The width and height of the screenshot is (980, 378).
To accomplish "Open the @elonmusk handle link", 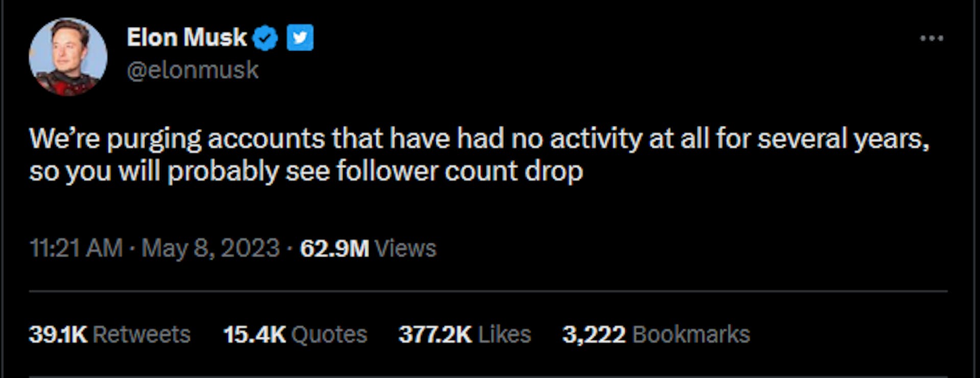I will coord(192,70).
